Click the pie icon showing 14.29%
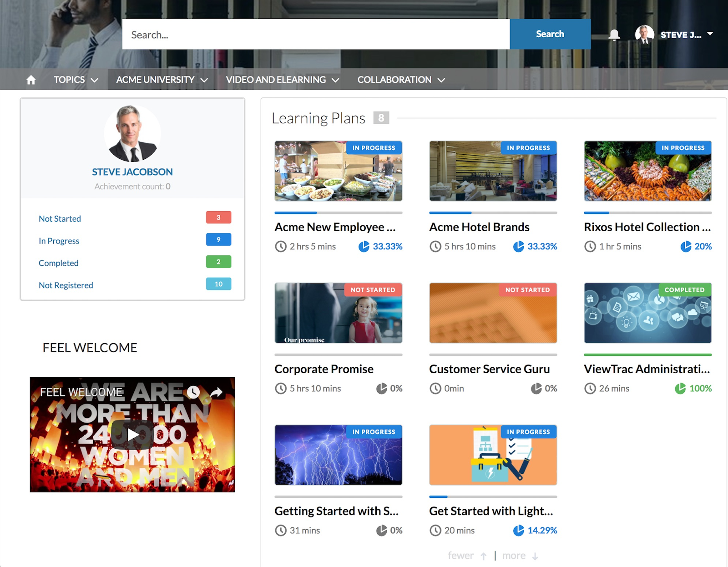 518,530
